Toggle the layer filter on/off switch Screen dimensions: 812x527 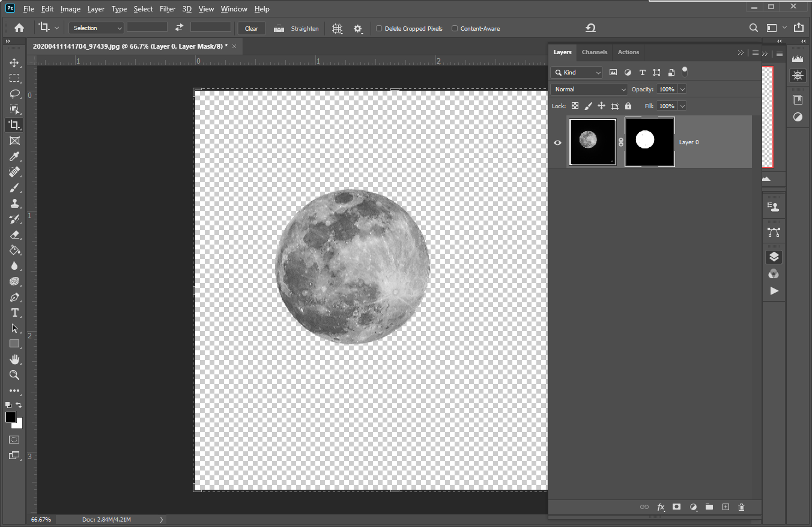coord(684,72)
